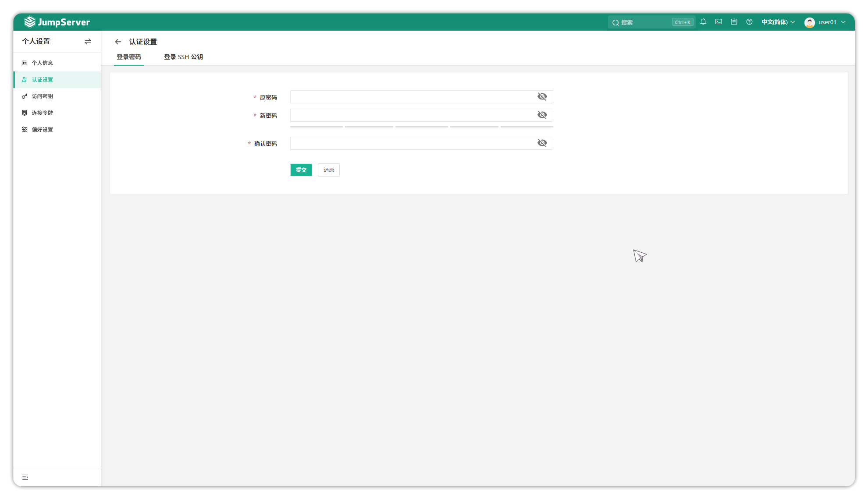The width and height of the screenshot is (868, 495).
Task: Click the password strength indicator bar
Action: (x=421, y=127)
